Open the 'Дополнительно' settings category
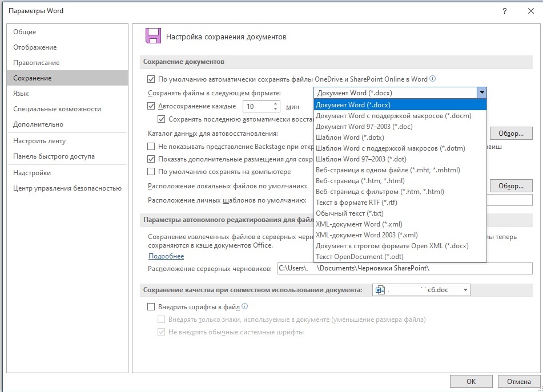The width and height of the screenshot is (543, 392). tap(67, 124)
